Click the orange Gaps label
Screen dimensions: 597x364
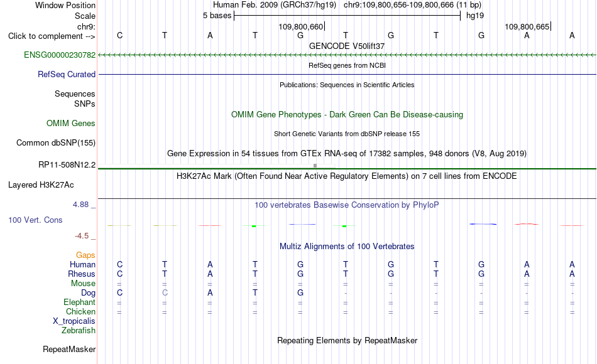85,255
